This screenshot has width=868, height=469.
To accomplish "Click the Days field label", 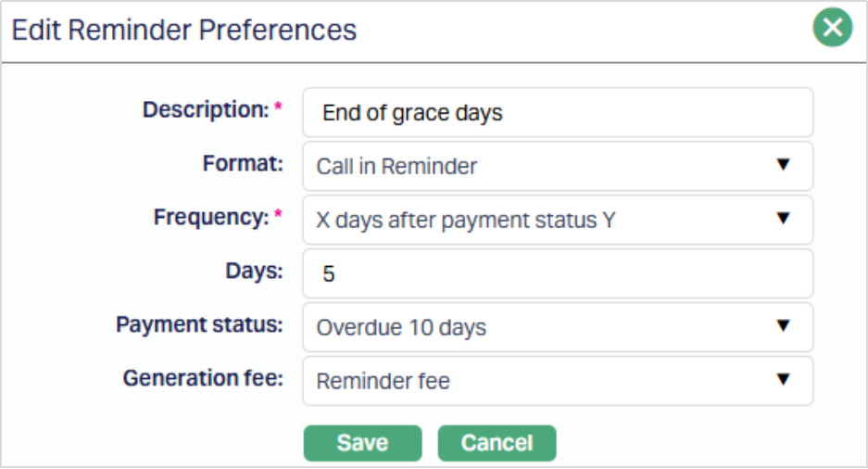I will coord(254,272).
